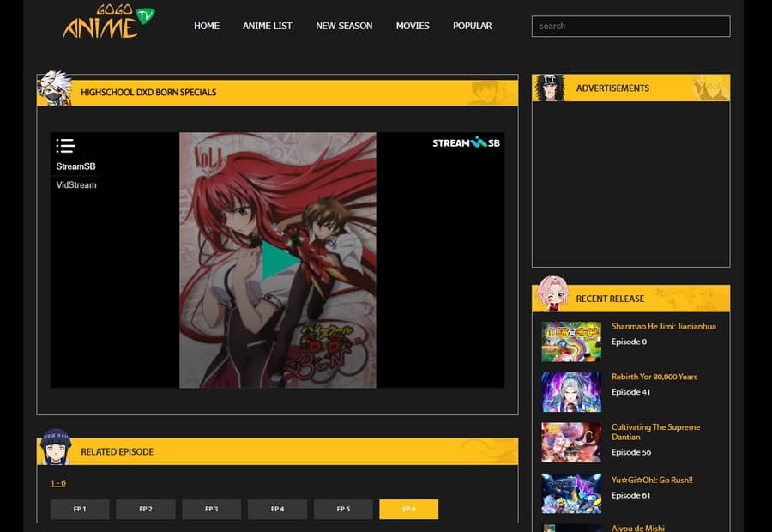Click the white-haired character avatar icon

tap(56, 88)
